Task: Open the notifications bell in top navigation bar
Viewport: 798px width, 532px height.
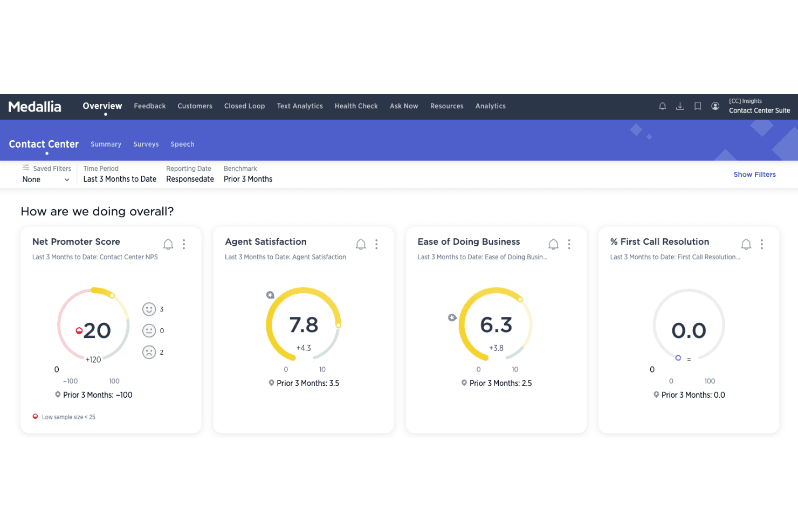Action: point(662,106)
